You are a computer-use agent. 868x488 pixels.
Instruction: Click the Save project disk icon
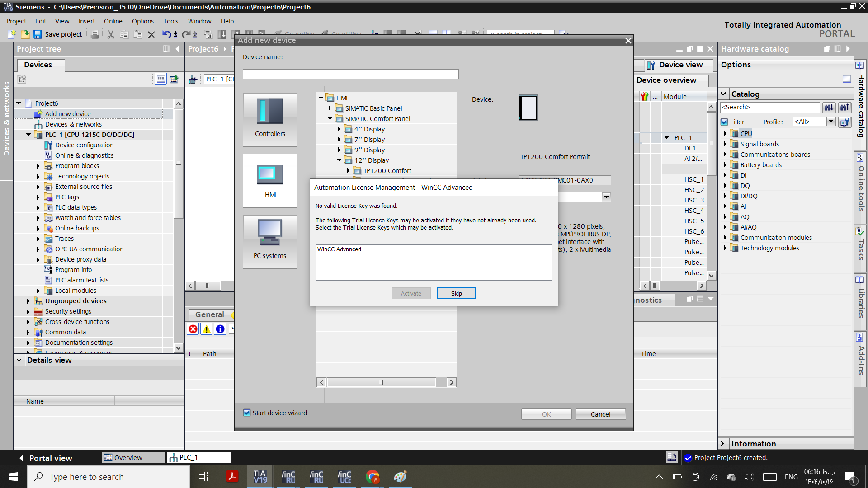point(38,34)
